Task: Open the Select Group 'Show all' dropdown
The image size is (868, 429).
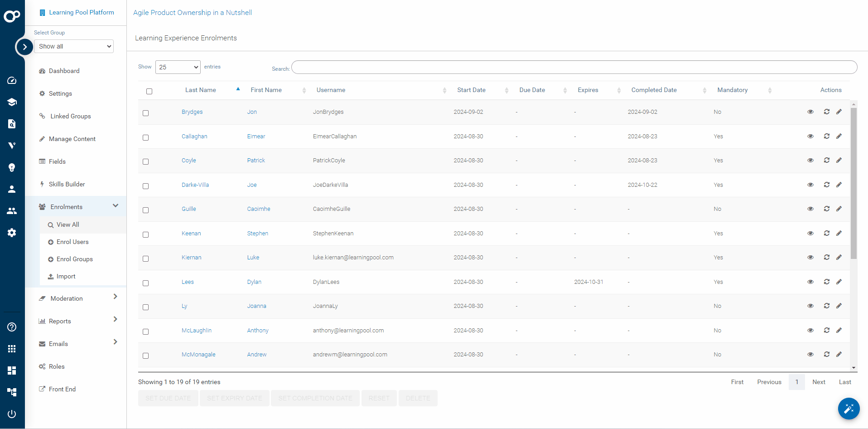Action: point(74,46)
